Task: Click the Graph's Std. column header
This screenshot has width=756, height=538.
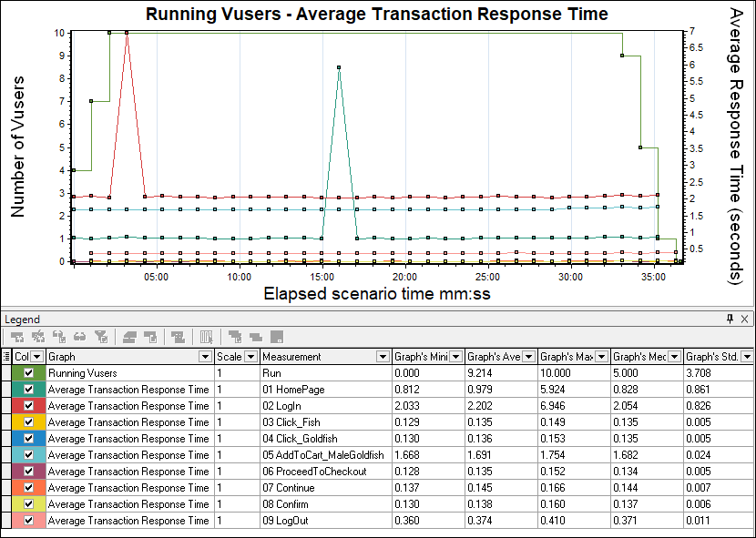Action: click(x=712, y=357)
